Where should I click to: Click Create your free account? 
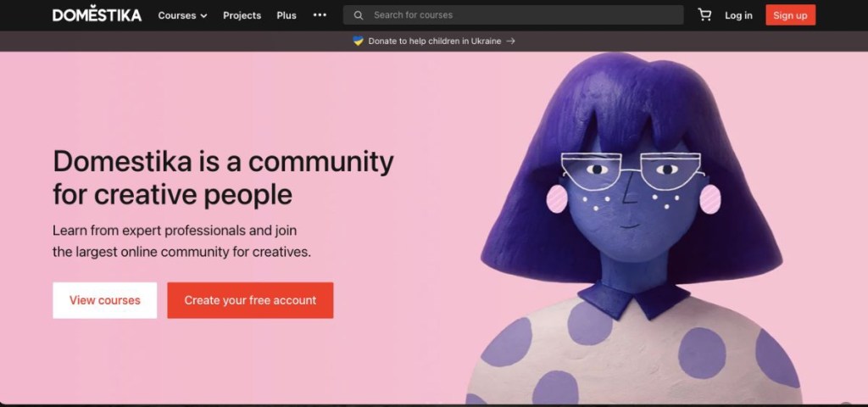pos(250,300)
